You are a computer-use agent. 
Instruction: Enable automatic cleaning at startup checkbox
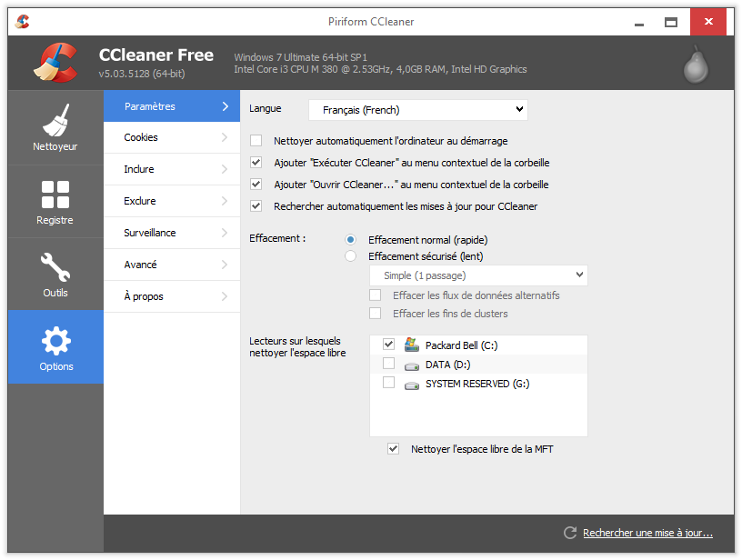tap(256, 141)
